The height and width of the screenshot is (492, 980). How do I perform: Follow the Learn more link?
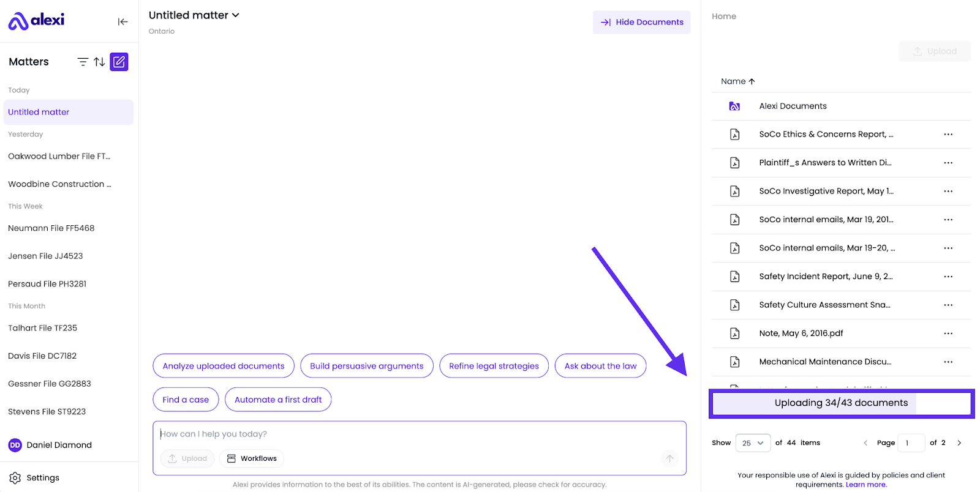pos(866,485)
